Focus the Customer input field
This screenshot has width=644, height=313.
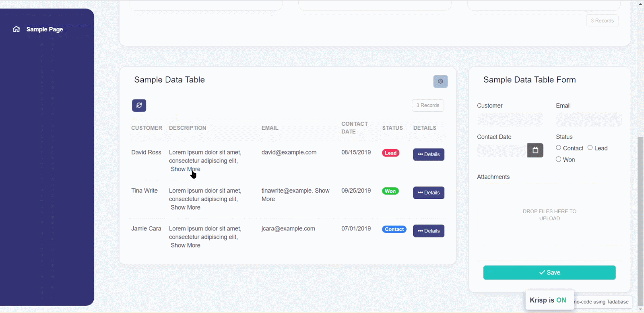point(510,119)
